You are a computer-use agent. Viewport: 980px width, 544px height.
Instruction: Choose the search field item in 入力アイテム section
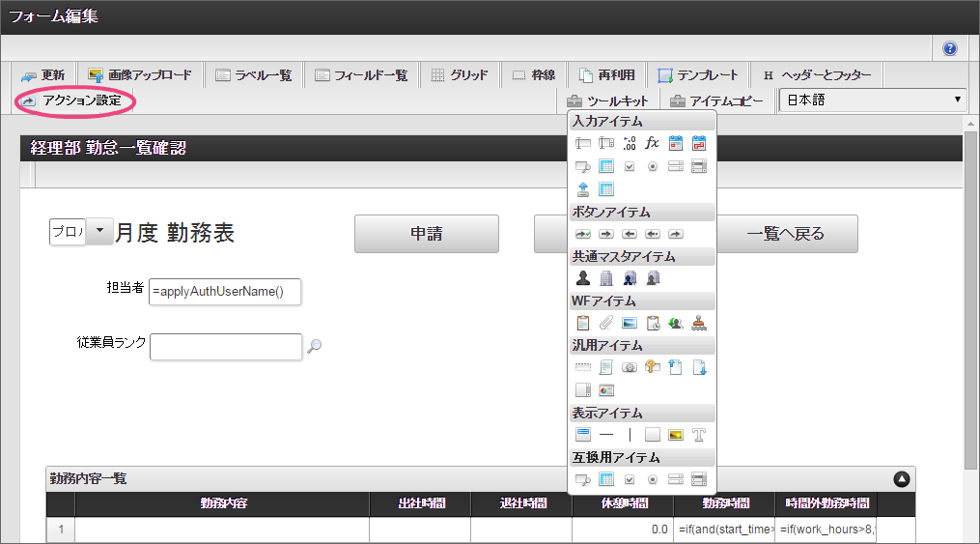[x=583, y=166]
